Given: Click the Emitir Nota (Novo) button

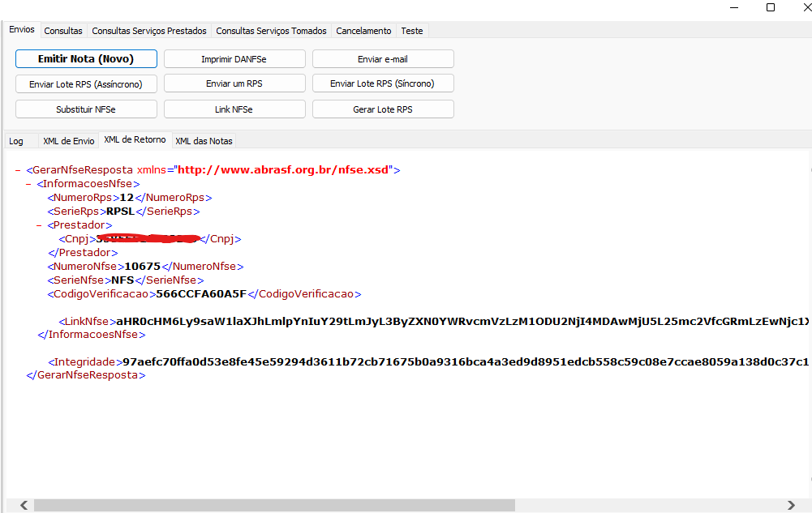Looking at the screenshot, I should pos(86,59).
